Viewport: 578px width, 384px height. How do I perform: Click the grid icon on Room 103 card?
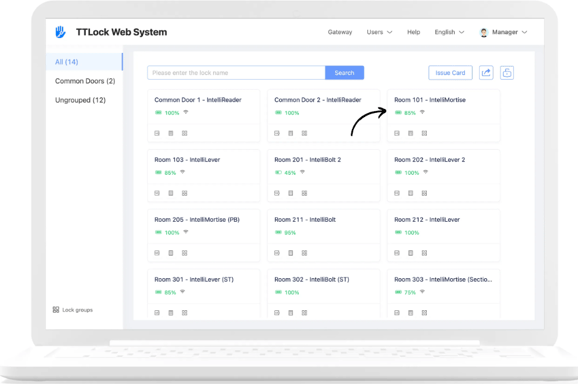click(x=184, y=193)
